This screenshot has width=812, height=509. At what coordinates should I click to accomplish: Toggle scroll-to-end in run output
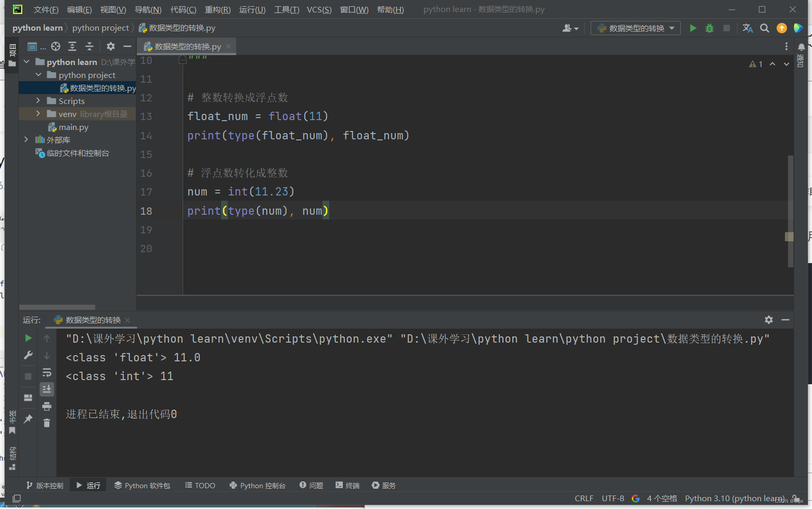click(46, 389)
